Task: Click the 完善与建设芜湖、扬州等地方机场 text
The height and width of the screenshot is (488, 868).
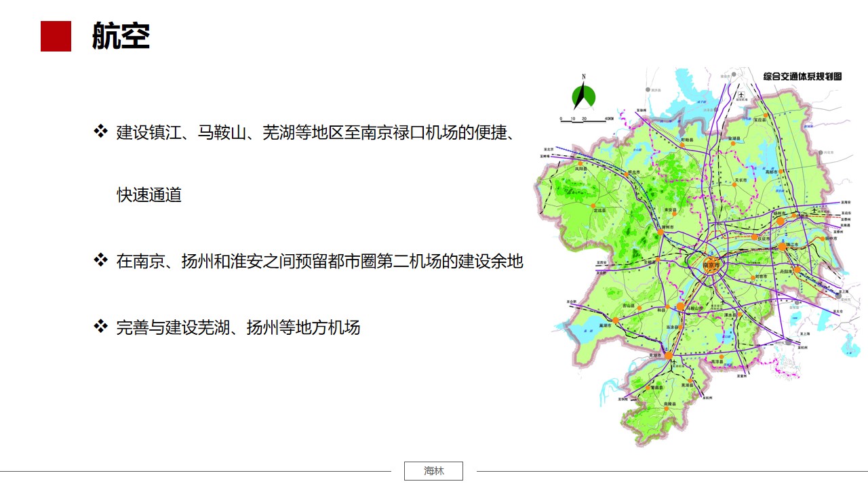Action: click(238, 328)
